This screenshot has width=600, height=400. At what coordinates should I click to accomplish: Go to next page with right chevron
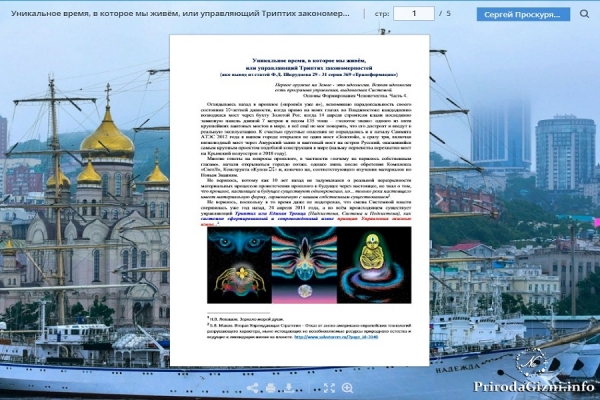pos(439,199)
